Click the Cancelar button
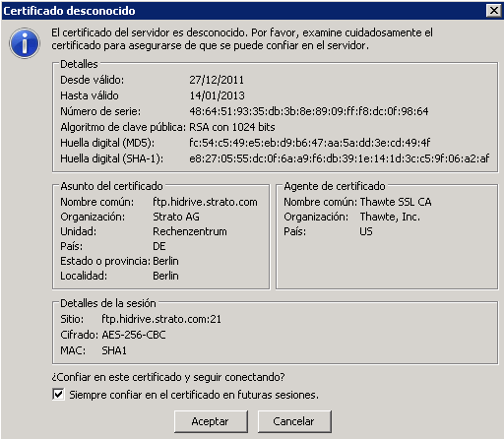This screenshot has width=504, height=439. 294,421
